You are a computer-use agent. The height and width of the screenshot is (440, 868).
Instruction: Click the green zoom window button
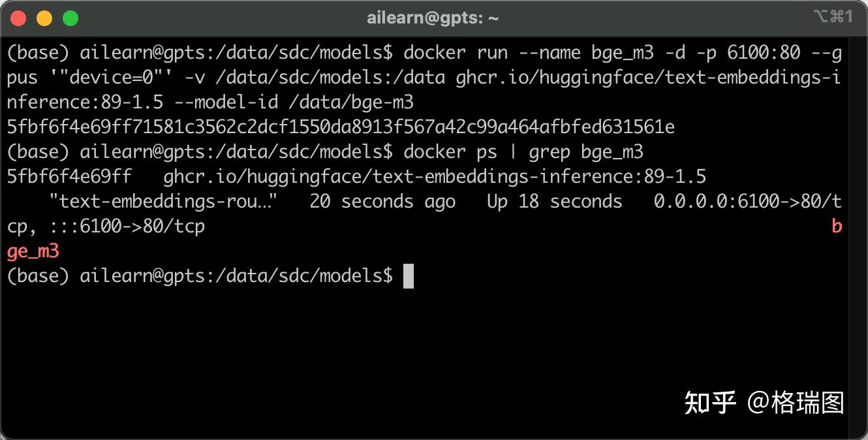point(70,18)
